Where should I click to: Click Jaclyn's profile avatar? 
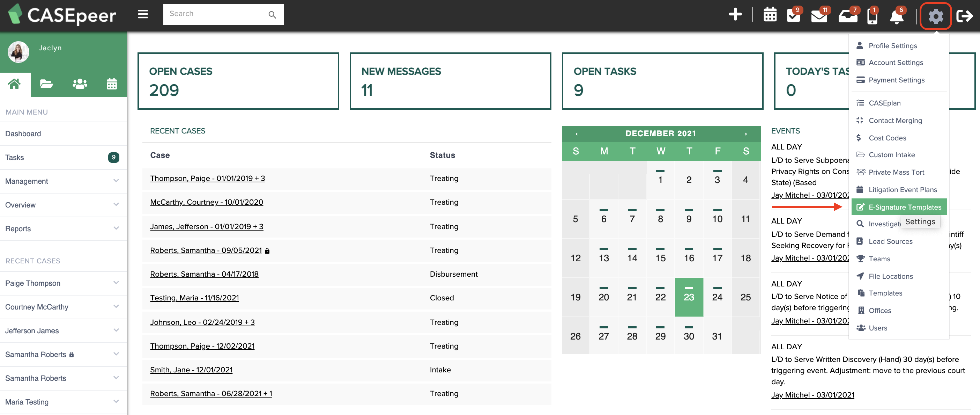point(18,52)
